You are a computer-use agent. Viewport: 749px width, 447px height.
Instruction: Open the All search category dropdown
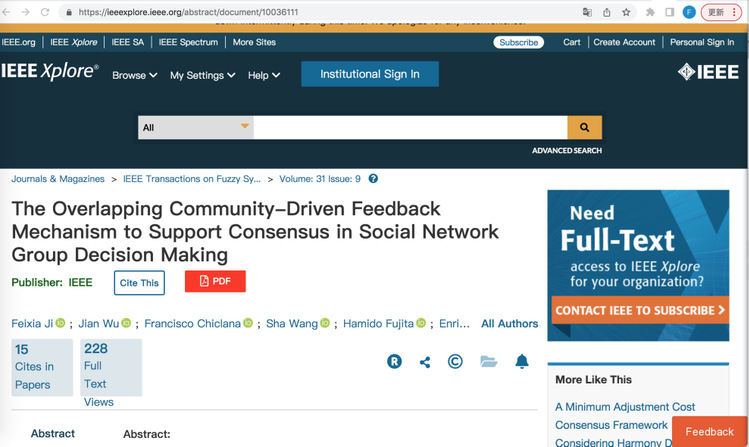click(x=196, y=128)
